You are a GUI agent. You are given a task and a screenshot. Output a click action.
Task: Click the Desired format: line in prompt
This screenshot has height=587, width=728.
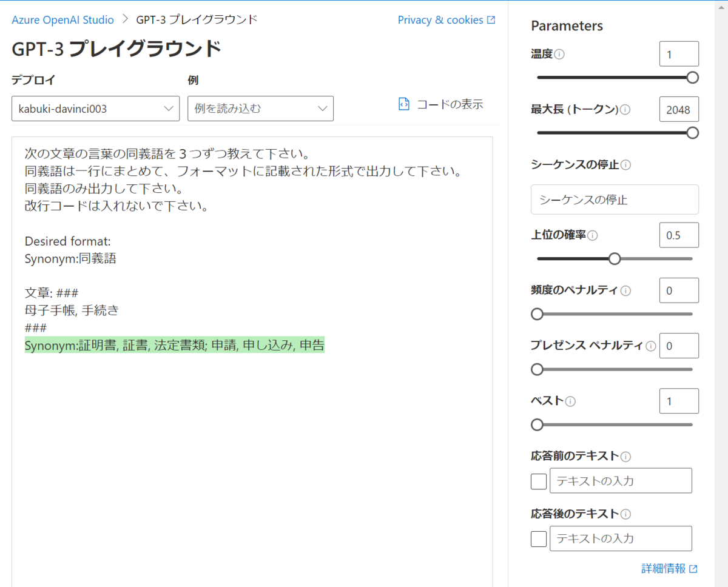click(67, 241)
